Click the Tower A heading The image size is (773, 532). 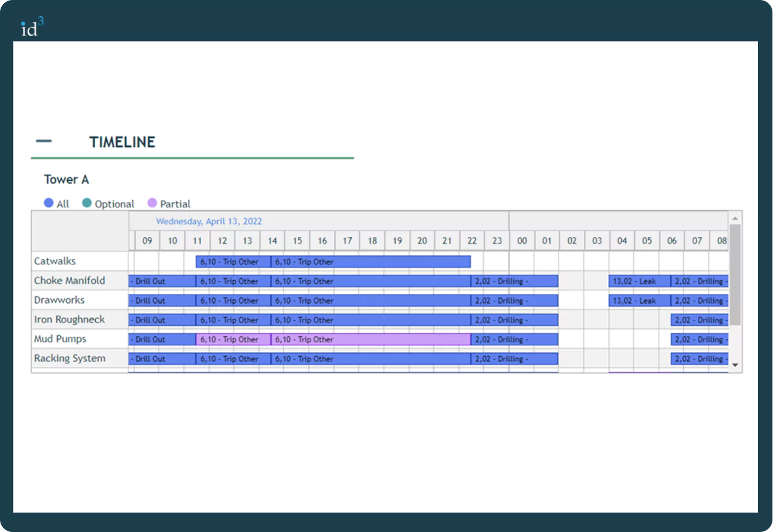[x=66, y=180]
